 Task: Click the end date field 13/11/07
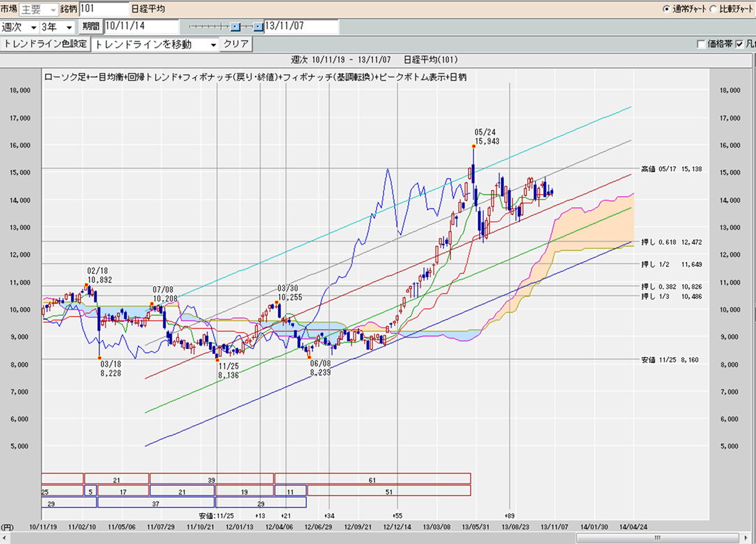(x=301, y=26)
